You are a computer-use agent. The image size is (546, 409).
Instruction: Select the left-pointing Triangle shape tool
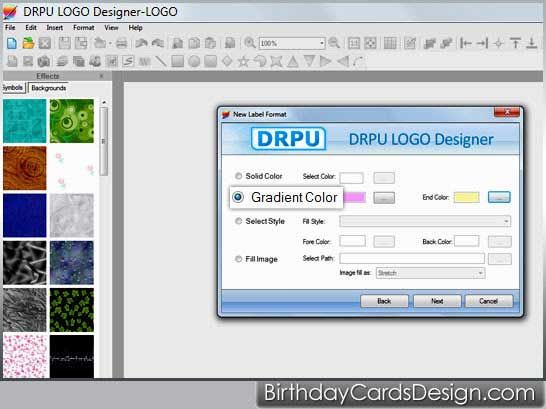(x=343, y=61)
